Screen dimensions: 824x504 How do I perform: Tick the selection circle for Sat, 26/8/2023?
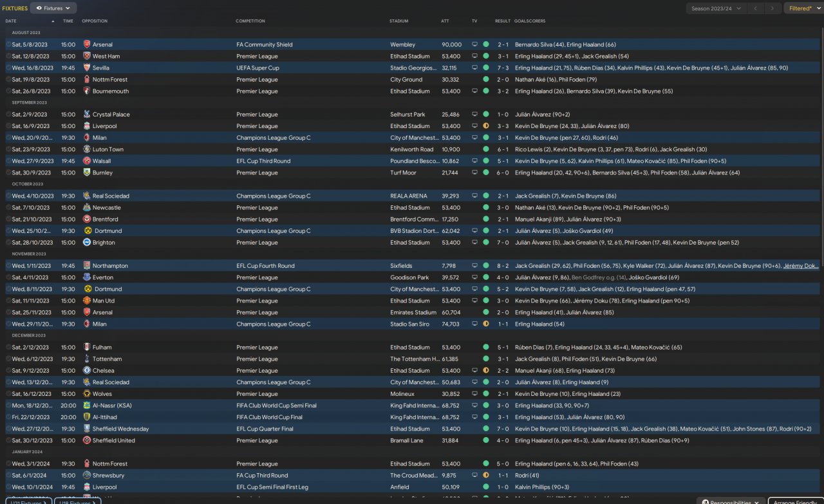(x=8, y=91)
